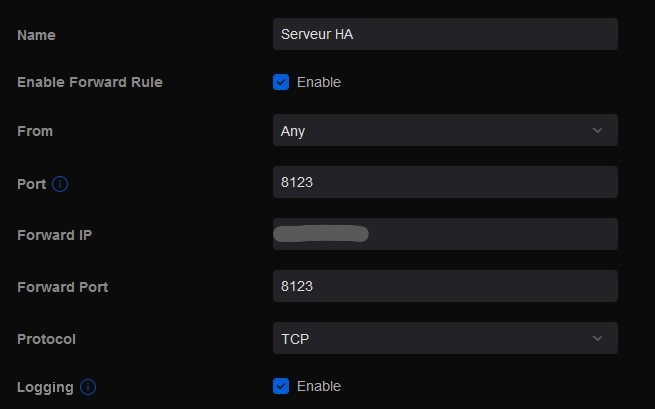Open the Protocol dropdown showing TCP
The image size is (655, 409).
(444, 338)
